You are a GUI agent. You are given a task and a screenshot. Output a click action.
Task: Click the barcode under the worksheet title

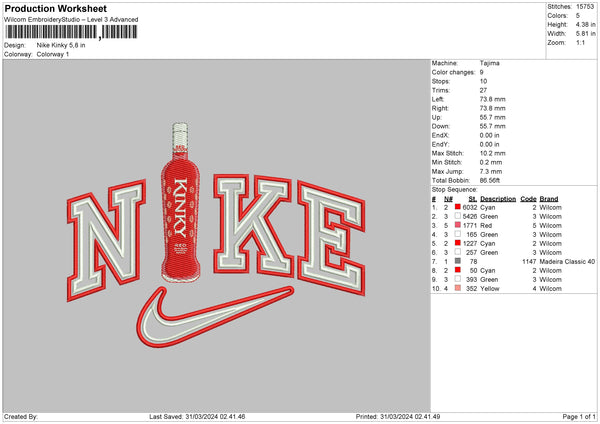71,32
